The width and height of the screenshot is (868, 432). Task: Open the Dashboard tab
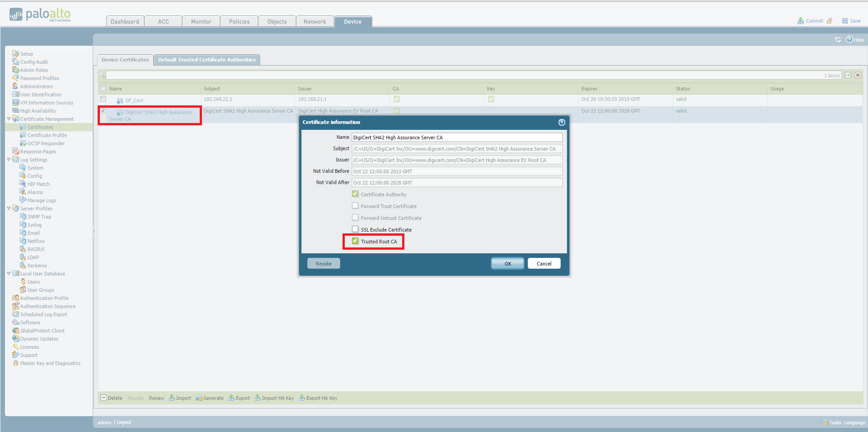click(125, 22)
